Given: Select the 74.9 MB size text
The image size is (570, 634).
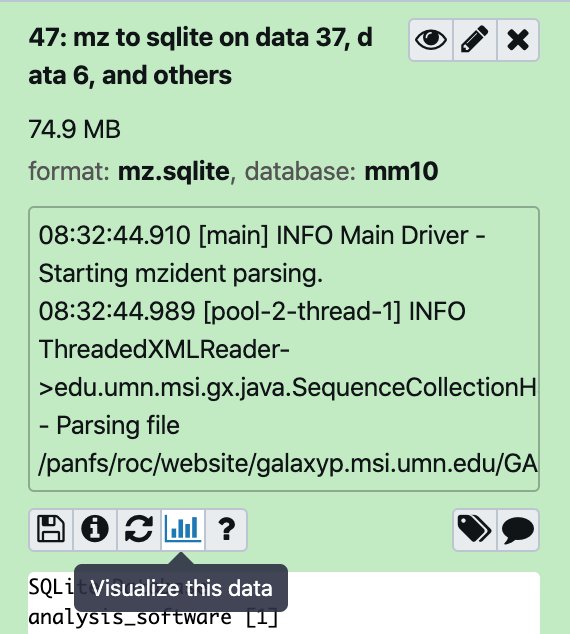Looking at the screenshot, I should pyautogui.click(x=74, y=129).
